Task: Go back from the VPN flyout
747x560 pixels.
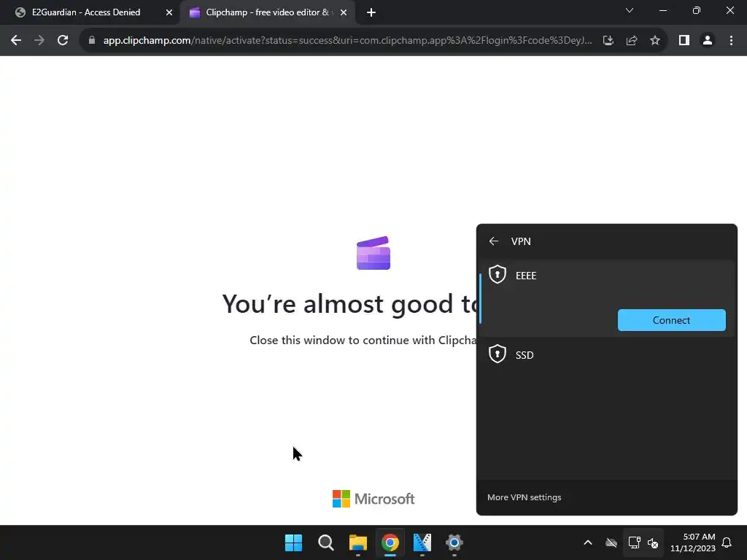Action: 494,241
